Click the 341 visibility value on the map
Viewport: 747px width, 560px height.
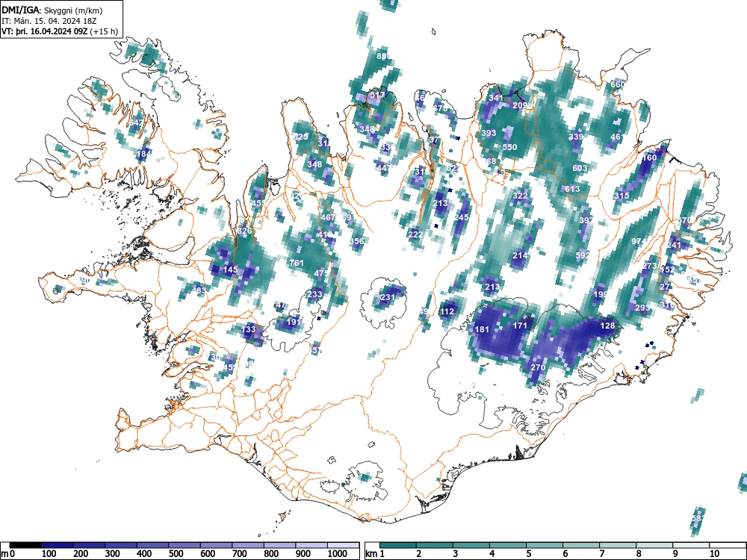click(495, 98)
